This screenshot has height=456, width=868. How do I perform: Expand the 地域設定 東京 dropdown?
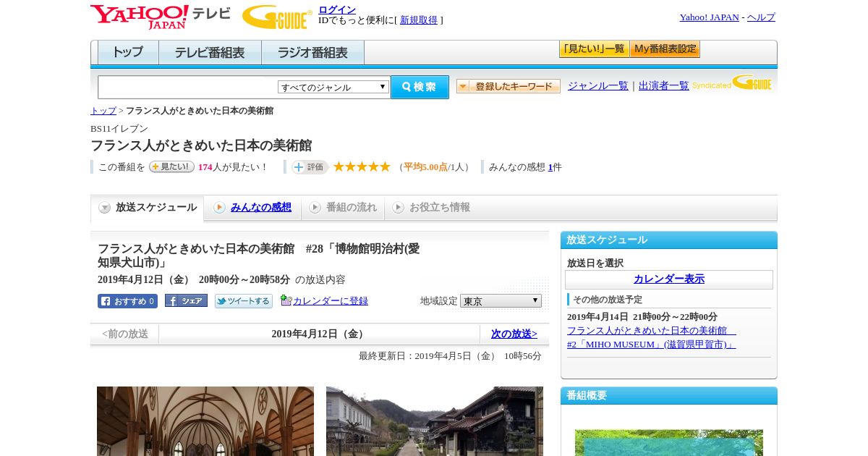[501, 301]
